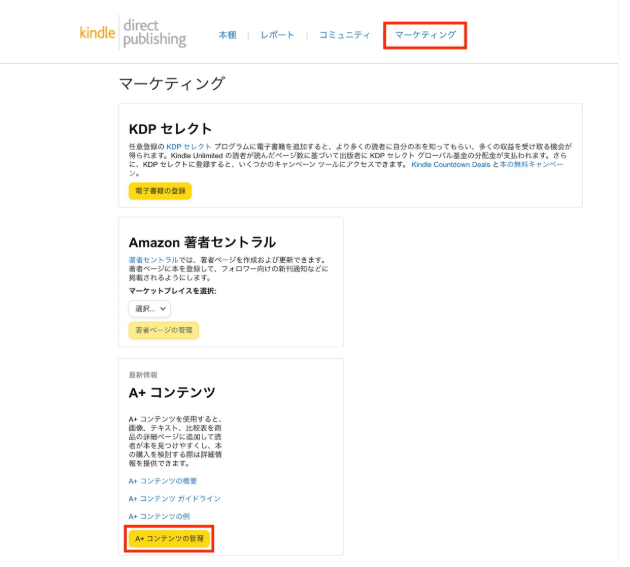The image size is (630, 567).
Task: Open the 本の無料キャンペーン link
Action: click(x=531, y=164)
